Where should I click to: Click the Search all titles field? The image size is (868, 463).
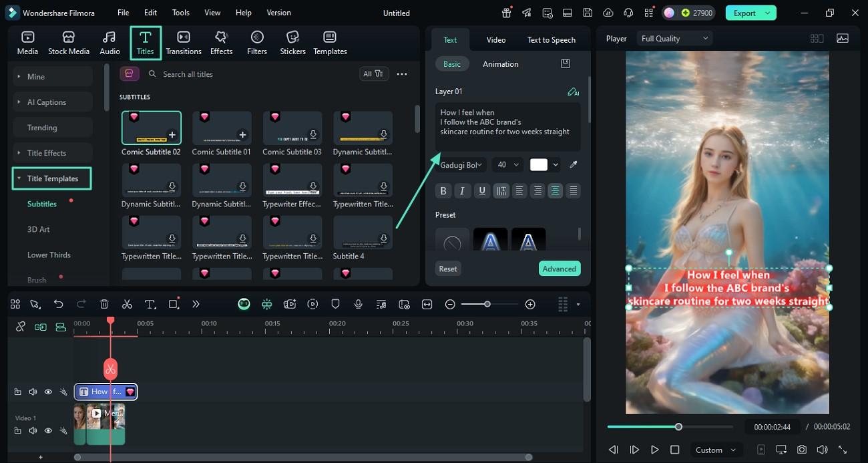tap(251, 74)
